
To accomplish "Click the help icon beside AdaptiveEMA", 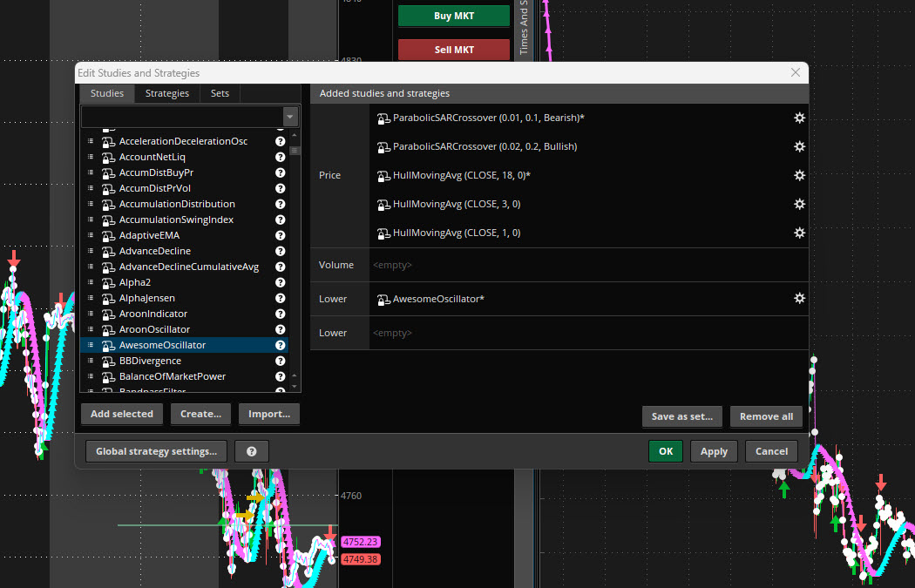I will click(280, 235).
